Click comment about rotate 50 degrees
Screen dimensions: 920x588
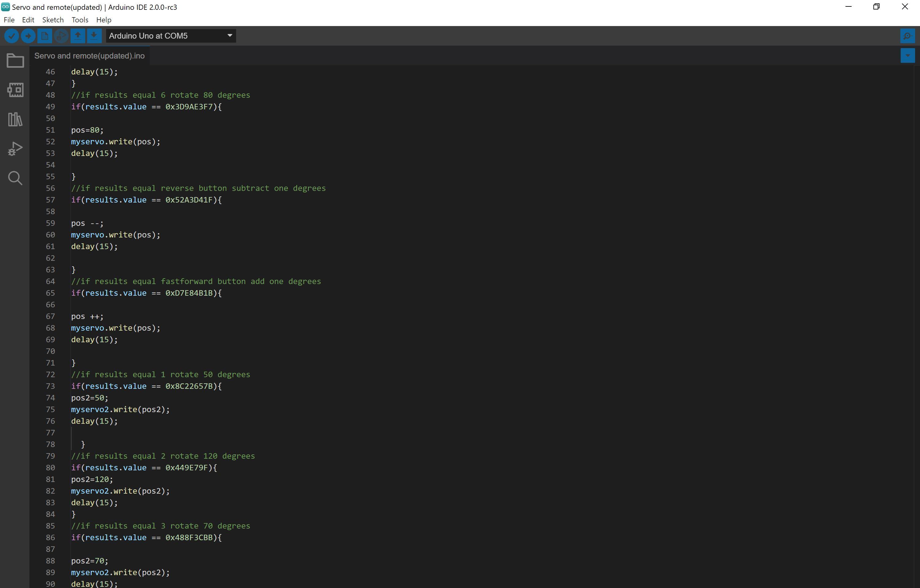pyautogui.click(x=160, y=374)
